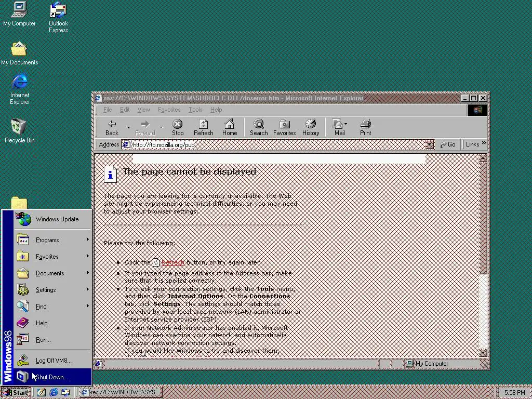
Task: Open the File menu
Action: click(x=107, y=110)
